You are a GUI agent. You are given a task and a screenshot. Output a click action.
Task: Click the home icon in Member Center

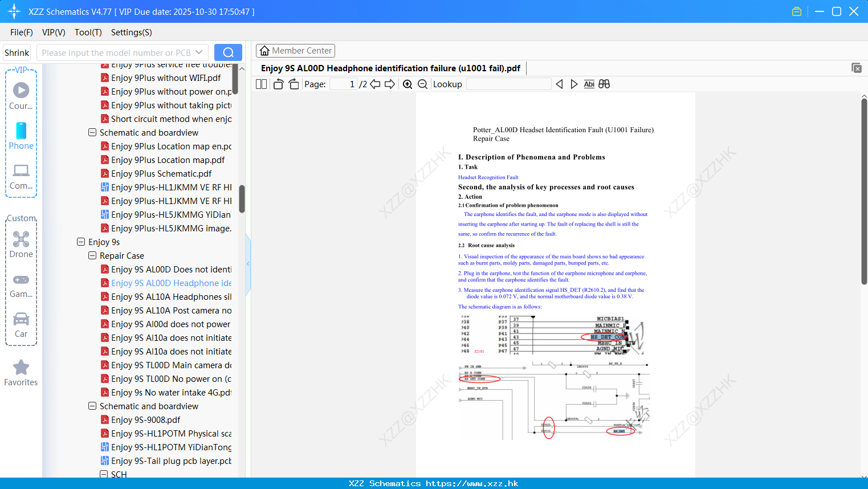(x=264, y=51)
